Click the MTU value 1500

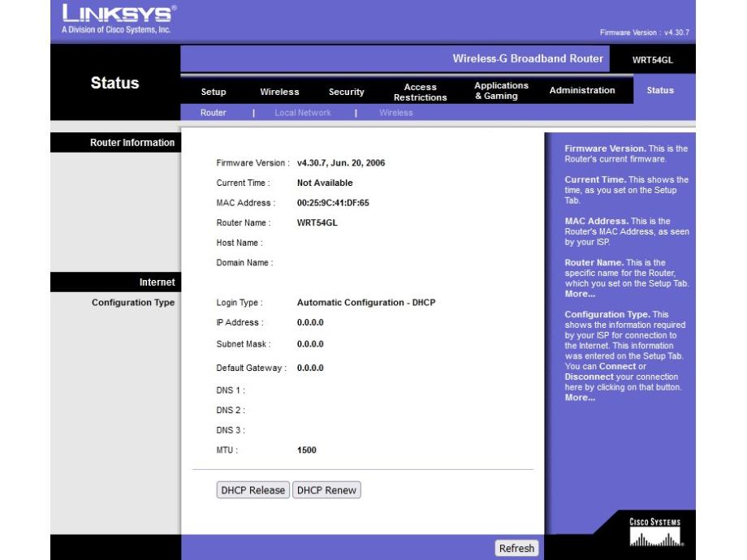tap(306, 450)
